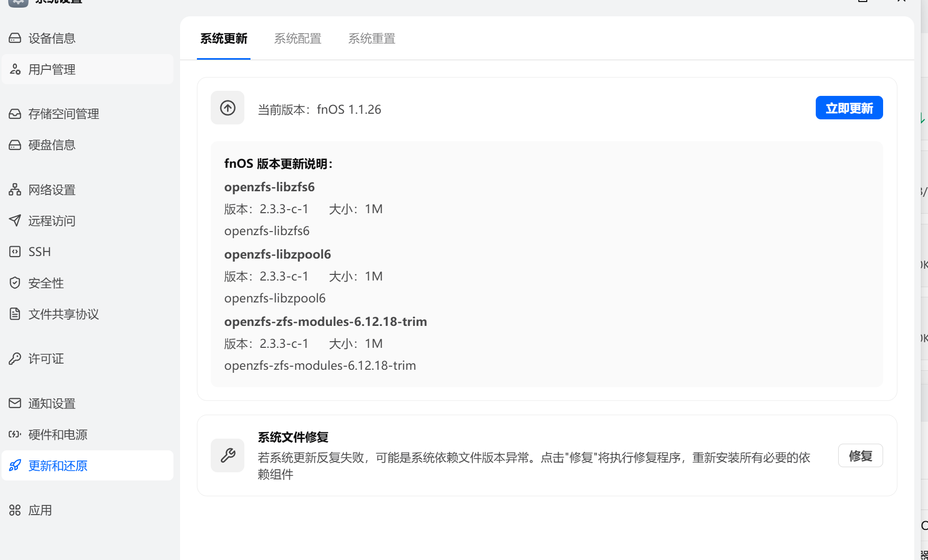Viewport: 928px width, 560px height.
Task: Click the upload arrow icon beside current version
Action: point(228,108)
